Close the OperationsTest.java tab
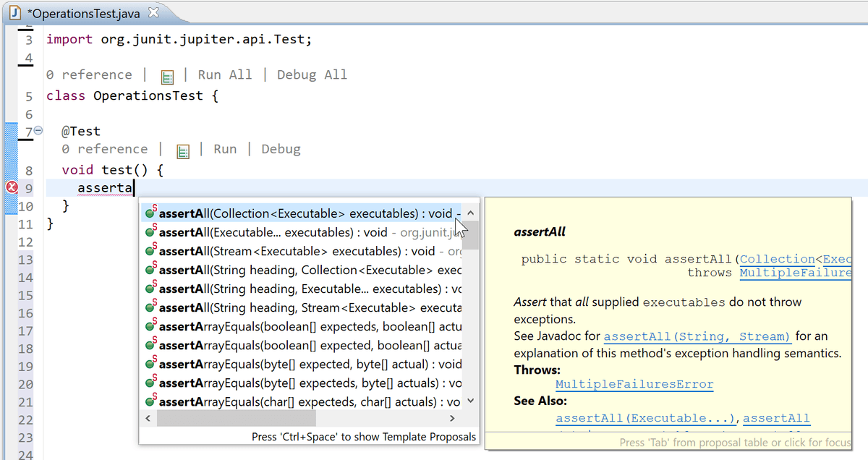The width and height of the screenshot is (868, 460). [153, 12]
